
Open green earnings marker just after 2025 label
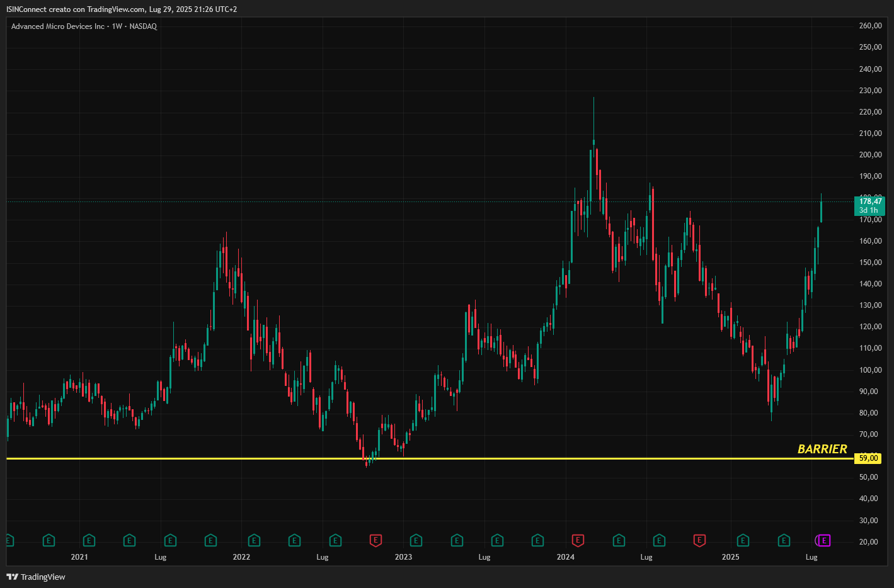[743, 540]
